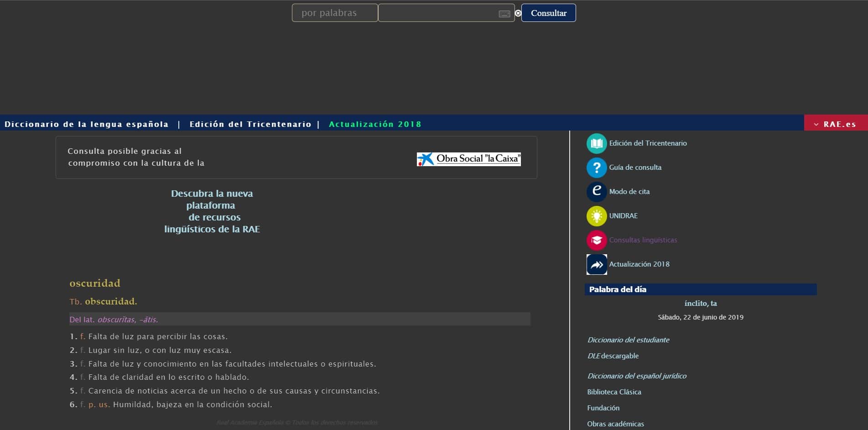Open 'Diccionario del español jurídico' link
Screen dimensions: 868x430
point(637,376)
